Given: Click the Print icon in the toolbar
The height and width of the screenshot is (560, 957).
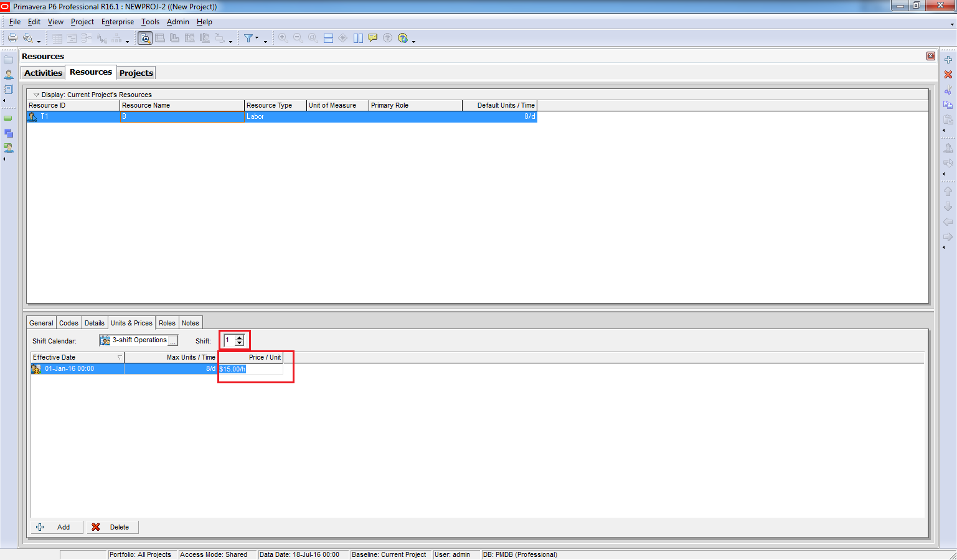Looking at the screenshot, I should click(12, 38).
